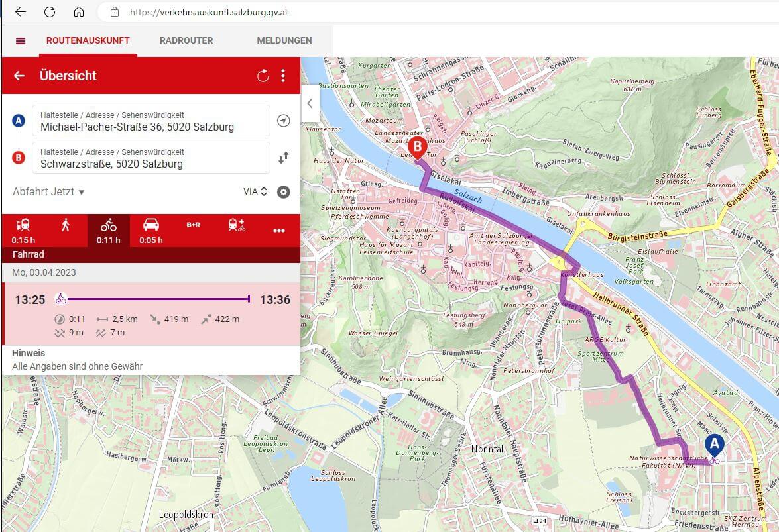Viewport: 779px width, 532px height.
Task: Show more transport modes via ellipsis
Action: (x=278, y=230)
